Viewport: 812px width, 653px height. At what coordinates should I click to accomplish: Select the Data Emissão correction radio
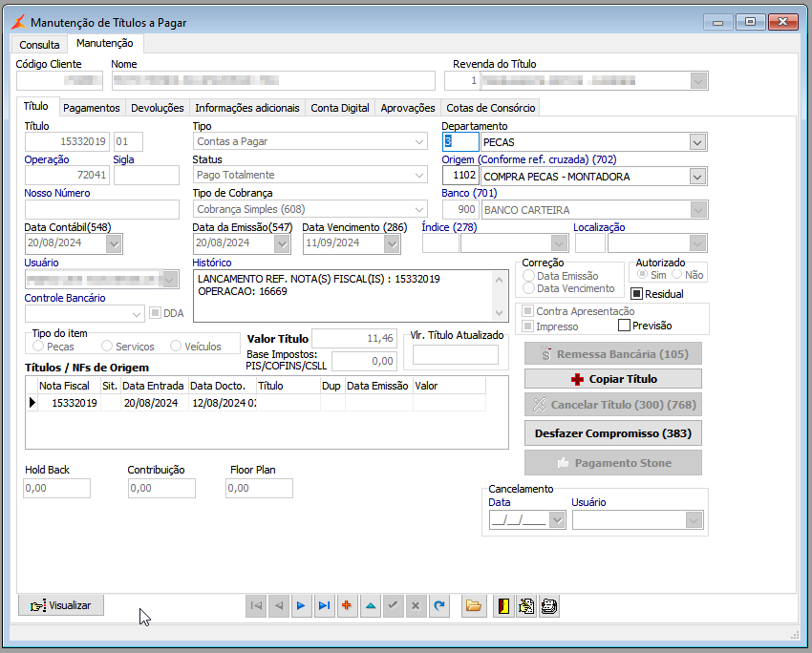coord(528,276)
